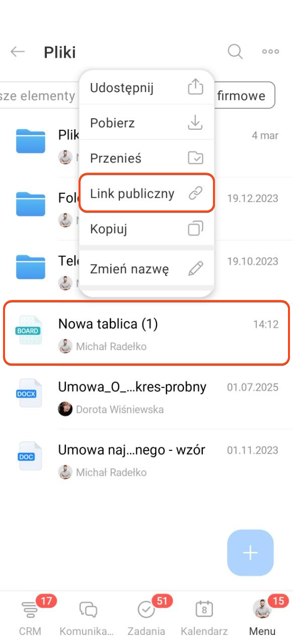
Task: Open search with the magnifier icon
Action: pyautogui.click(x=235, y=51)
